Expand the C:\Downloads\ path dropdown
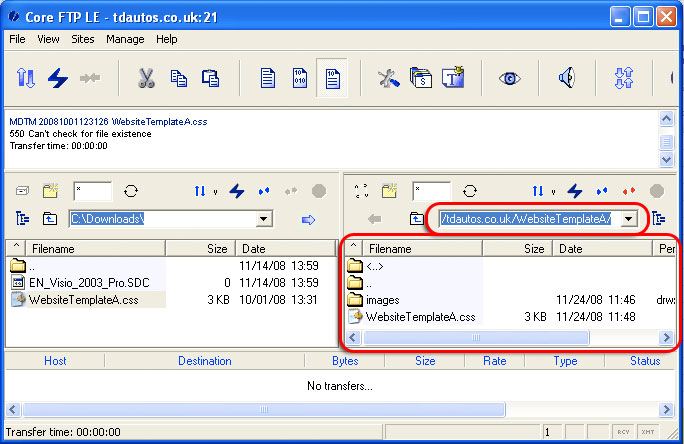 pos(263,219)
